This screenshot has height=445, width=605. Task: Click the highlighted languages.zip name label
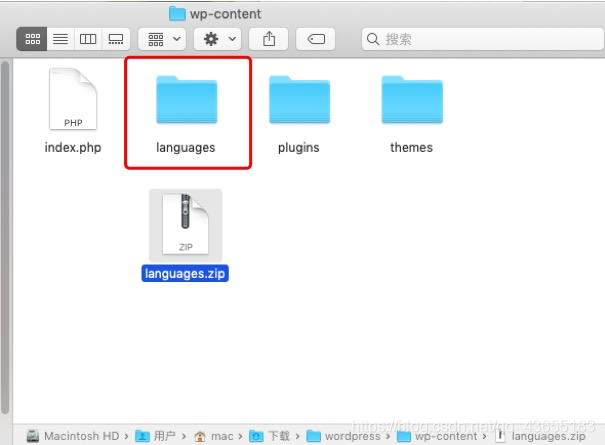[185, 273]
